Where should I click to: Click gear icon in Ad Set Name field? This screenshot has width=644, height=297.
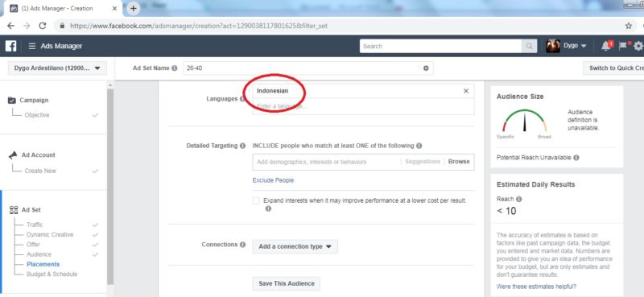(x=426, y=68)
